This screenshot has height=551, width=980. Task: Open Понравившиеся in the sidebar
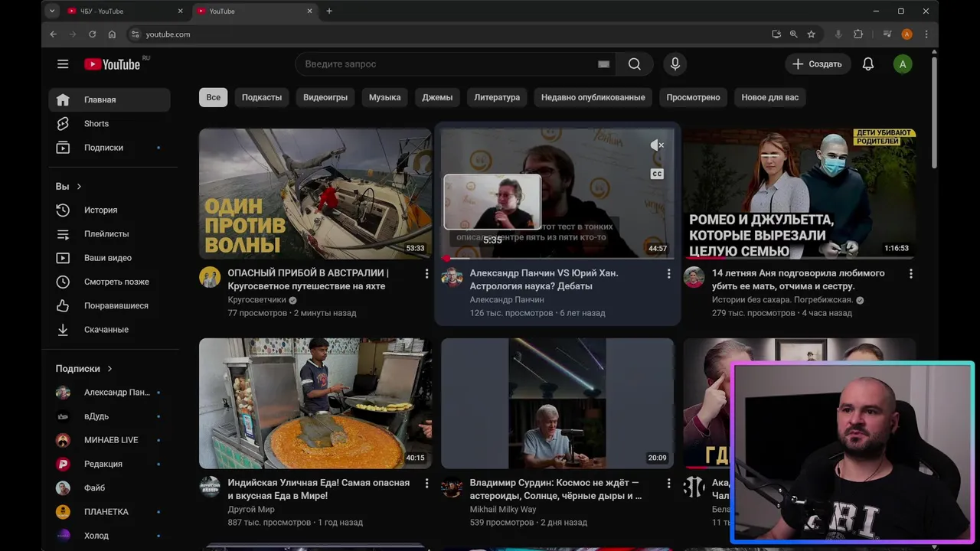pos(109,306)
